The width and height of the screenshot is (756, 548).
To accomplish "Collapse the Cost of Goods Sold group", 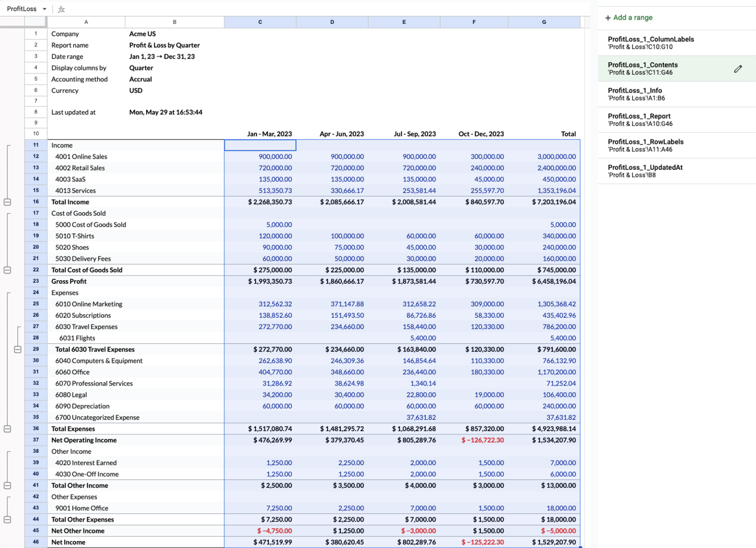I will click(7, 270).
